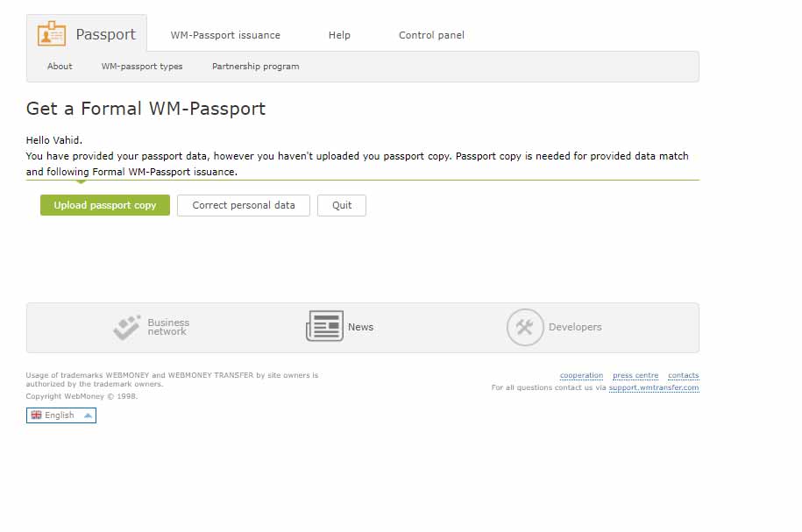
Task: Click the Passport ID badge icon
Action: (52, 34)
